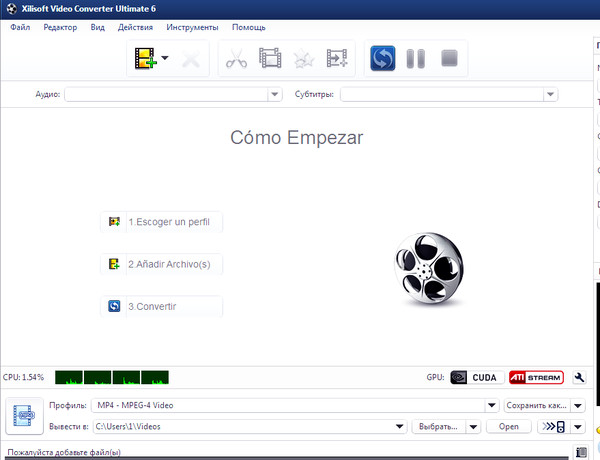The height and width of the screenshot is (460, 600).
Task: Open the Файл menu
Action: tap(20, 27)
